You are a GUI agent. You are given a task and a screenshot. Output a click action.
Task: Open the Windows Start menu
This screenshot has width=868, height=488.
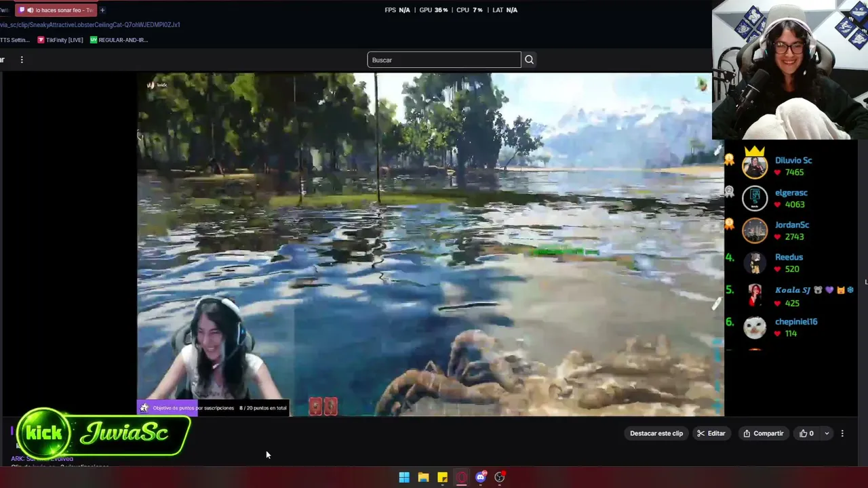click(x=404, y=477)
